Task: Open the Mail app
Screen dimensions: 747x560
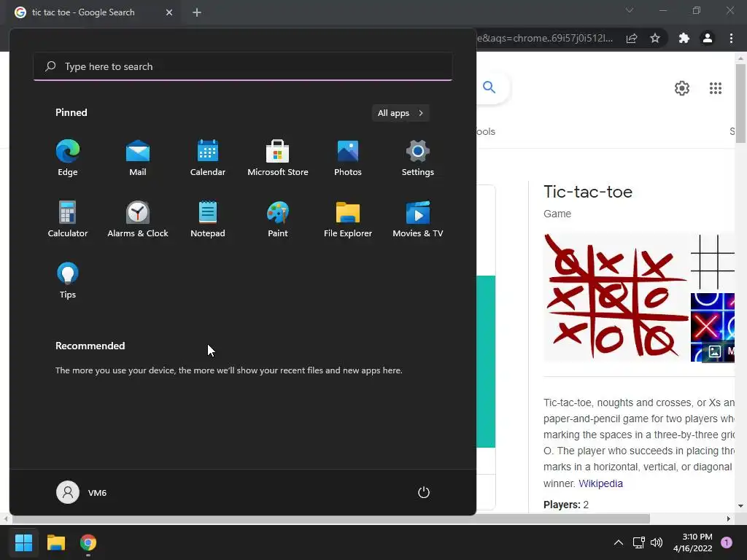Action: 138,158
